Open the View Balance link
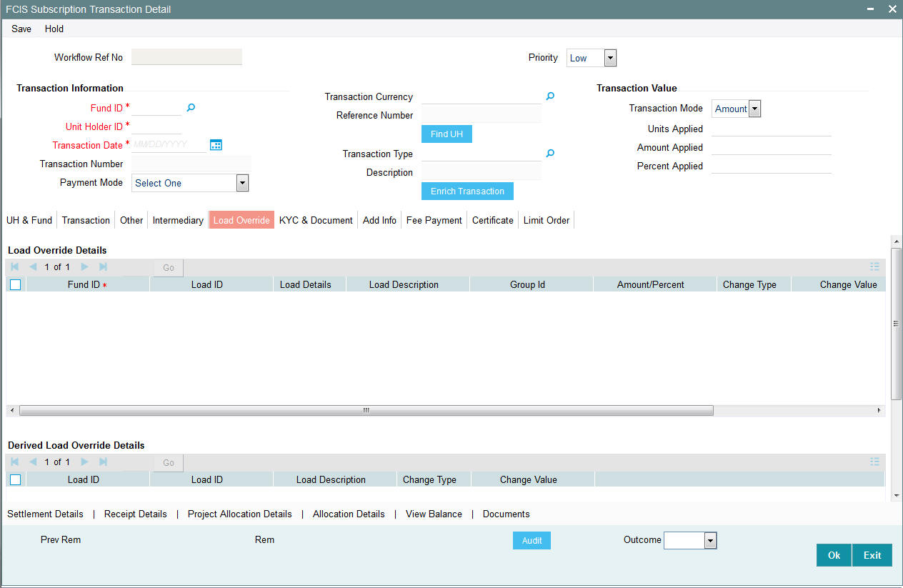 pos(434,514)
